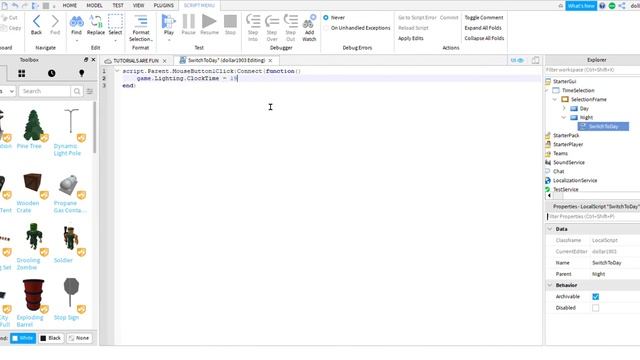Click Collapse All Folds
Screen dimensions: 640x360
[484, 38]
